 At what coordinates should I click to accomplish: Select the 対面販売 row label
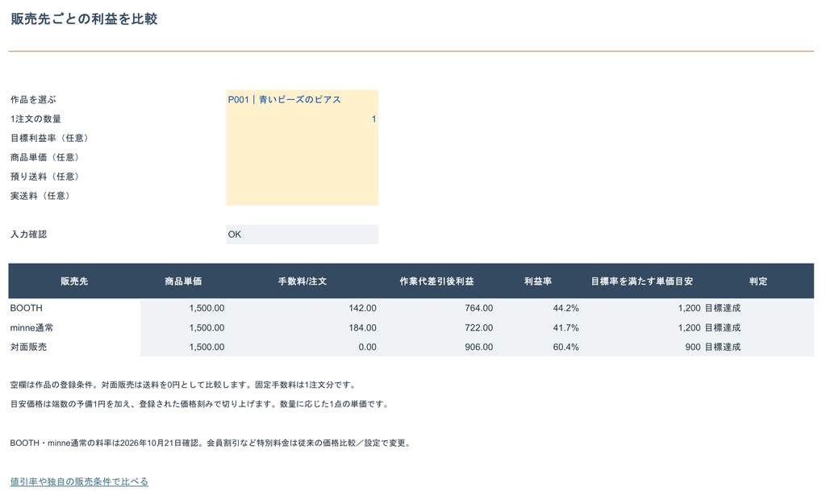pyautogui.click(x=28, y=347)
